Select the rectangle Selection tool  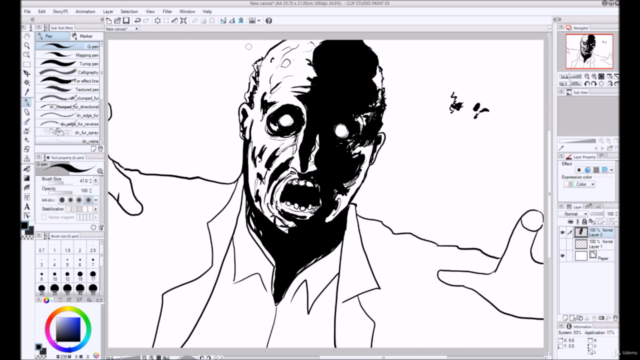click(27, 64)
